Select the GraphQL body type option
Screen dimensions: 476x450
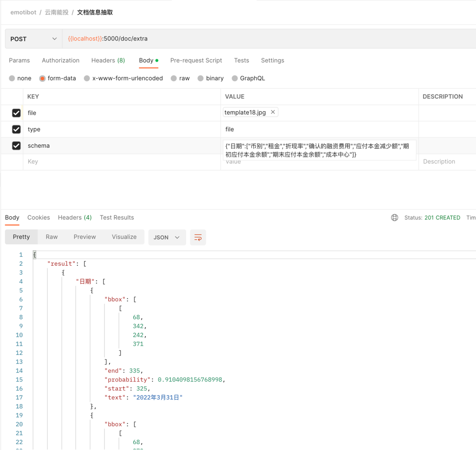pyautogui.click(x=248, y=78)
